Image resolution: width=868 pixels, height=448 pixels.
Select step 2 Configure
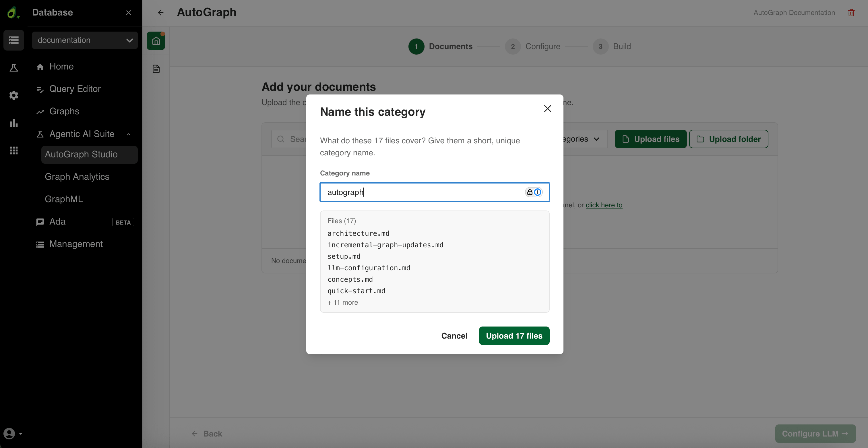click(532, 47)
